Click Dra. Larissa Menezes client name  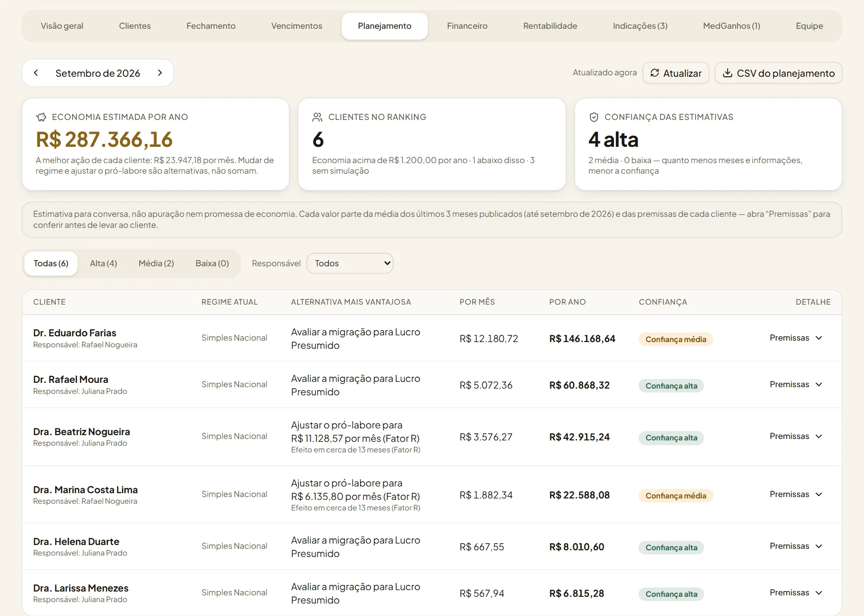(81, 588)
